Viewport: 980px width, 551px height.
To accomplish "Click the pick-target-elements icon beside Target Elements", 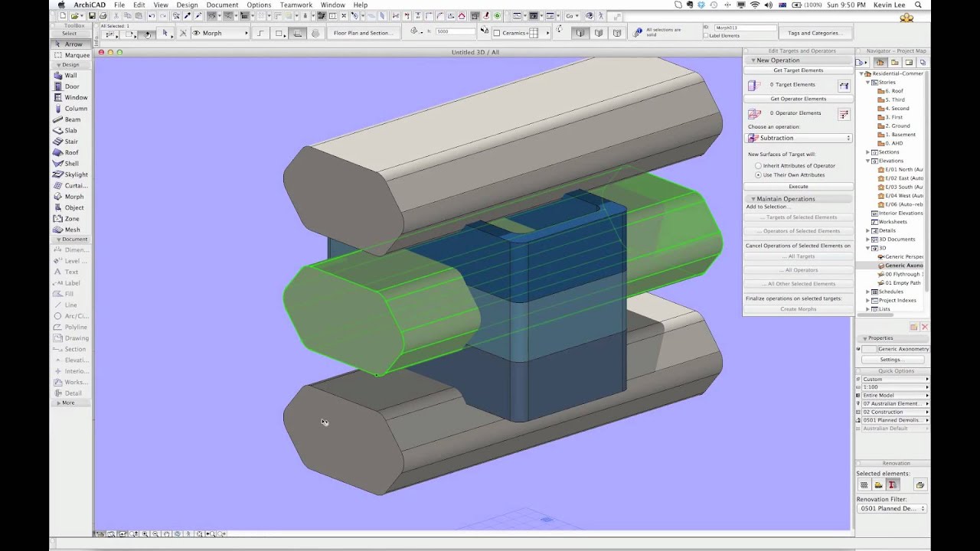I will click(844, 86).
